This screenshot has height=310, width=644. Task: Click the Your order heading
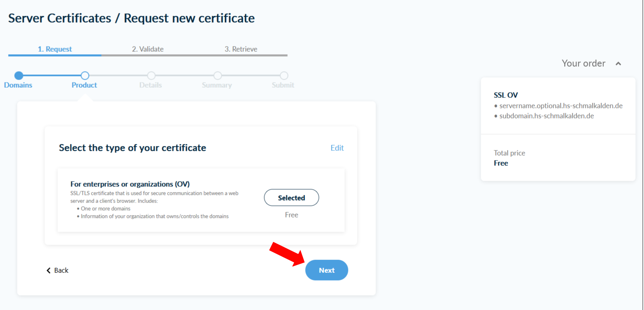coord(583,63)
